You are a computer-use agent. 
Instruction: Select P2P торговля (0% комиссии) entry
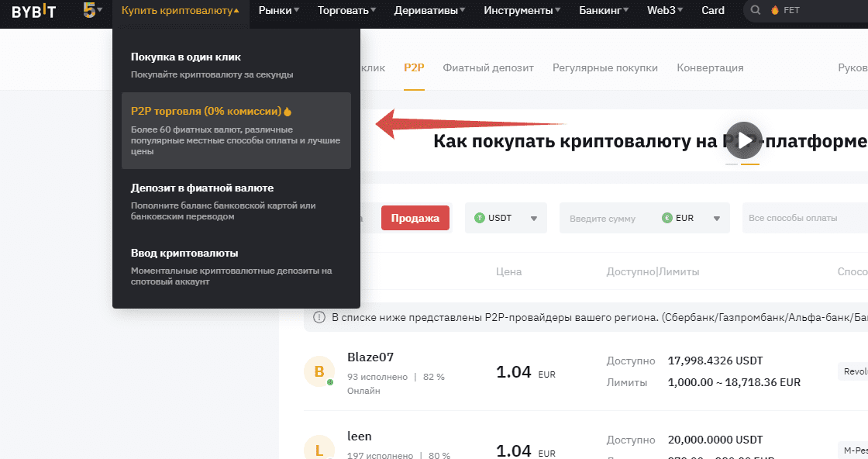236,131
